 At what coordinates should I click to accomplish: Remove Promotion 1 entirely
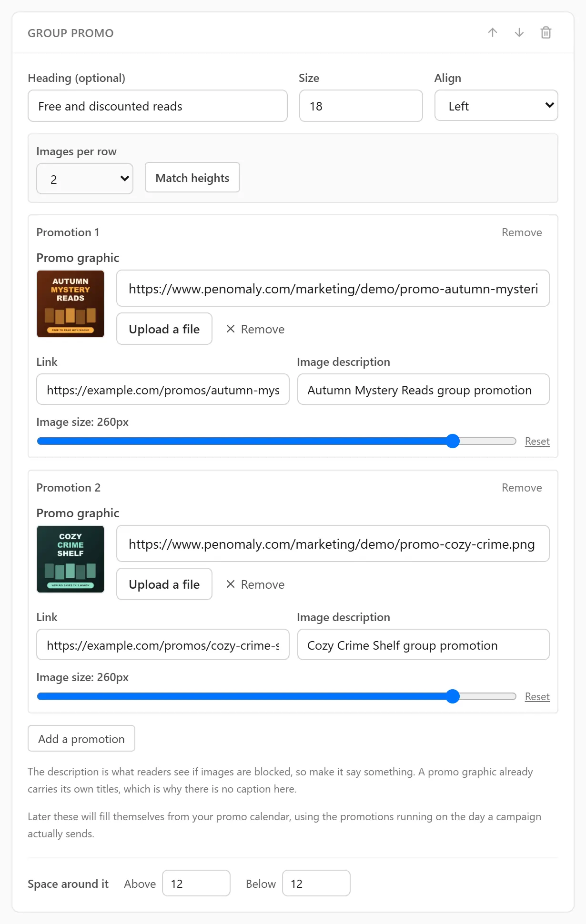pyautogui.click(x=522, y=232)
